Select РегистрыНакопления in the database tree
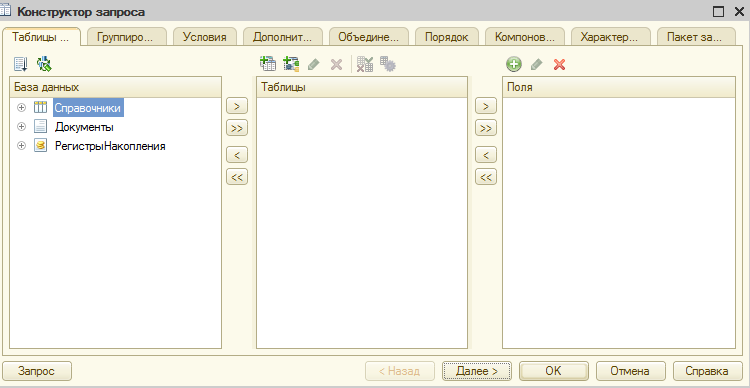This screenshot has width=750, height=388. tap(110, 146)
